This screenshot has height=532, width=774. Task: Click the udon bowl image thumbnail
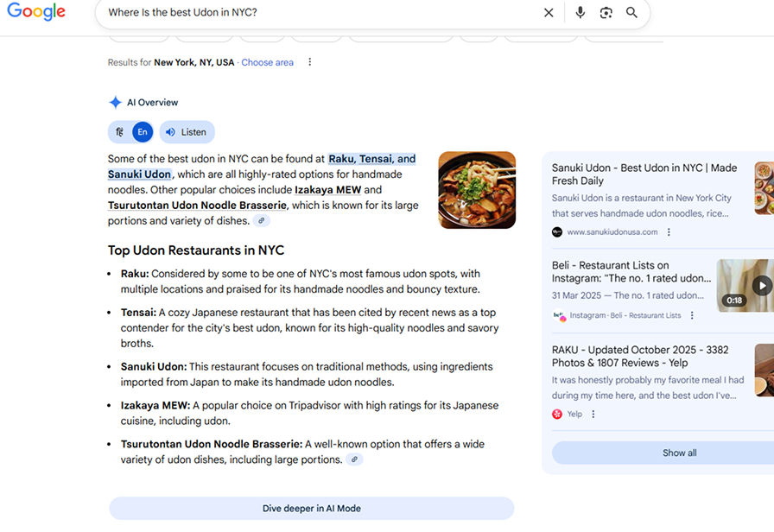point(477,190)
